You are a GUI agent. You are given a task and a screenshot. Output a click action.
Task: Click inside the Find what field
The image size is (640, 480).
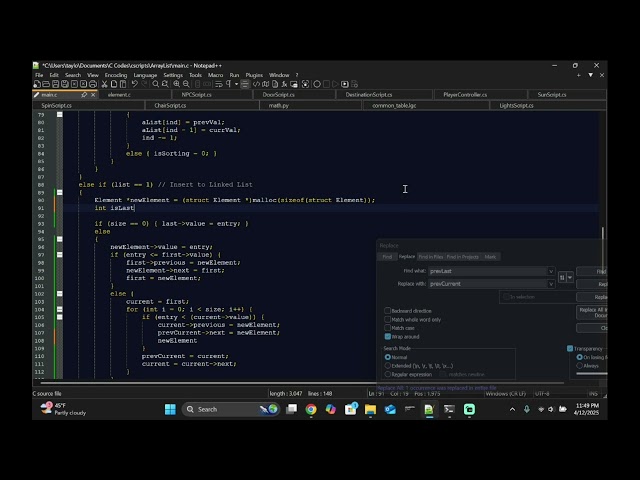pos(488,271)
